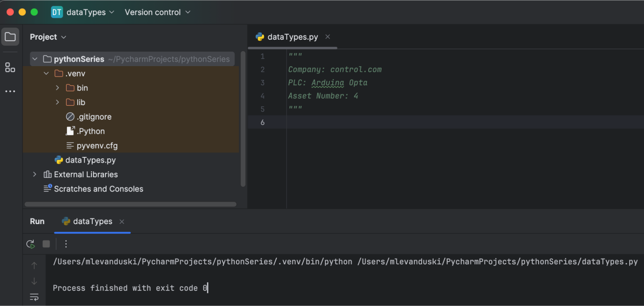The width and height of the screenshot is (644, 306).
Task: Click the pythonSeries root folder icon
Action: [x=47, y=59]
